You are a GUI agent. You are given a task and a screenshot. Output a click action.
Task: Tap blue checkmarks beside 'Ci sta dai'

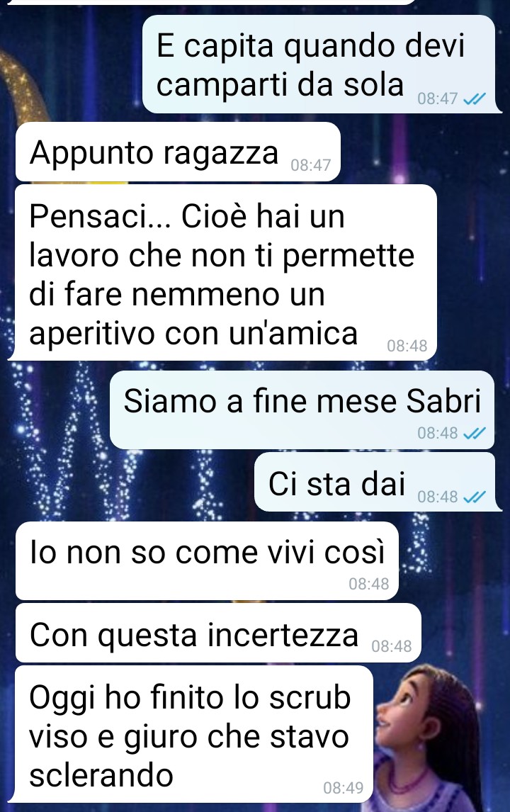[x=475, y=497]
